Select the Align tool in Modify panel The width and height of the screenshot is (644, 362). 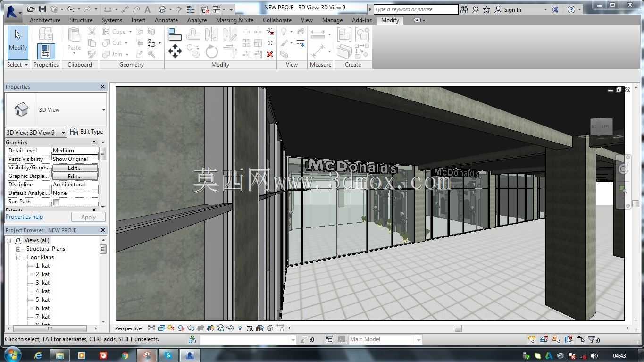click(175, 34)
